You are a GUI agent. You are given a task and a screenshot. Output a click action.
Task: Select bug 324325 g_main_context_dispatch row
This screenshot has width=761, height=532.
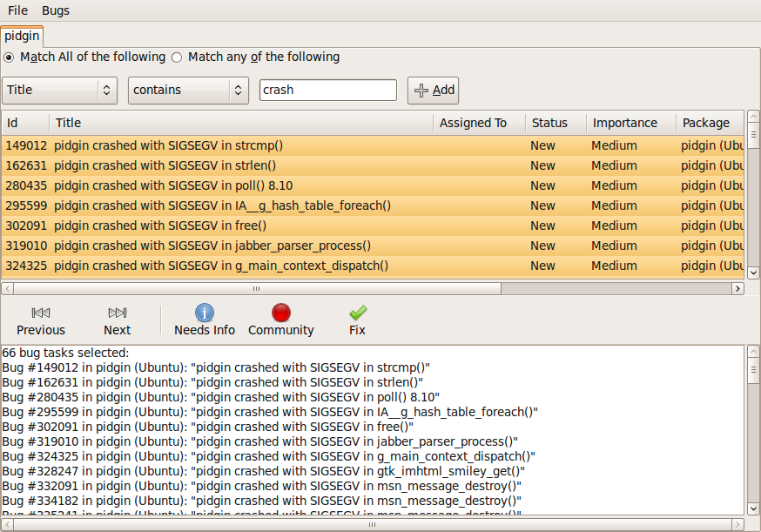point(373,266)
